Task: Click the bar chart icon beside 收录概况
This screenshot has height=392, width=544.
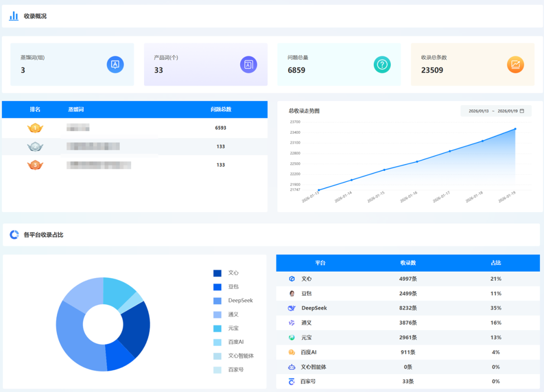Action: 14,16
